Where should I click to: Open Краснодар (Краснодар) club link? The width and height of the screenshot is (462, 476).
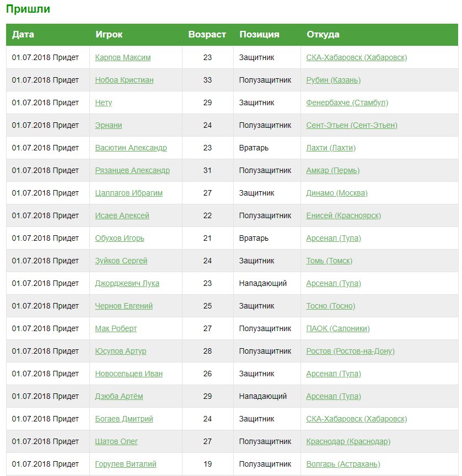tap(348, 441)
